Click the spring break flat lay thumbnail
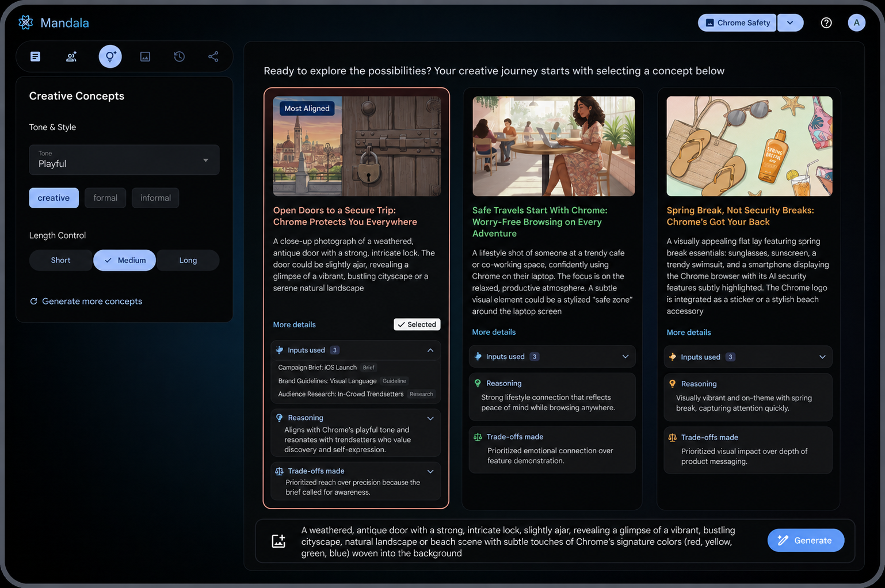 point(749,146)
